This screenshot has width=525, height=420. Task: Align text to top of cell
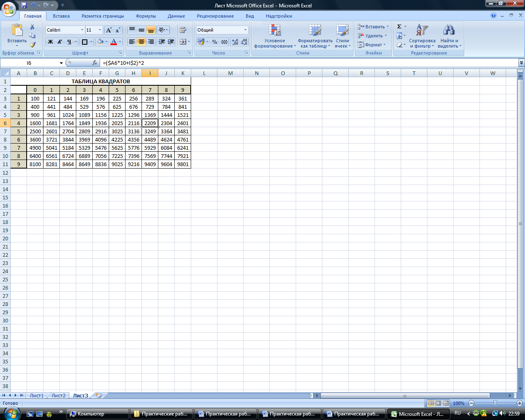coord(132,30)
